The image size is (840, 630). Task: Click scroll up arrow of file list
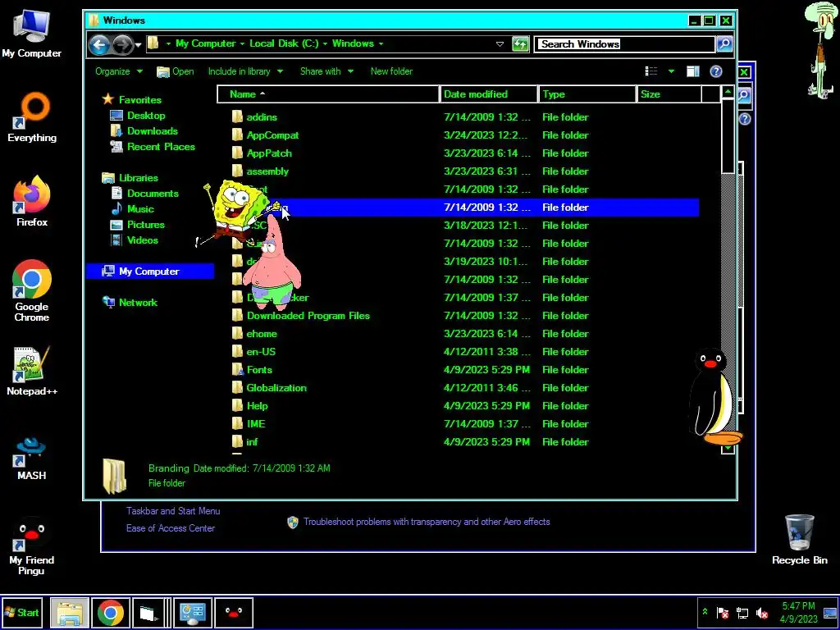(x=728, y=92)
